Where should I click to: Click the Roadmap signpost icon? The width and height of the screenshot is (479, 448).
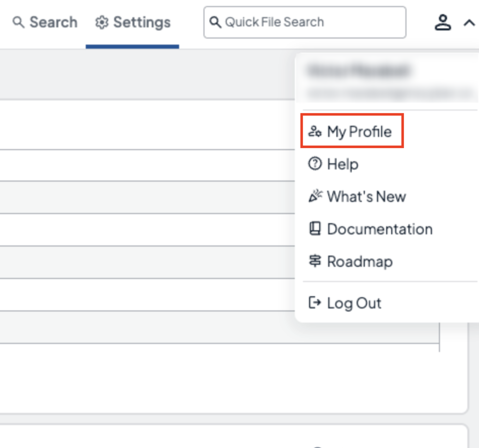tap(315, 261)
